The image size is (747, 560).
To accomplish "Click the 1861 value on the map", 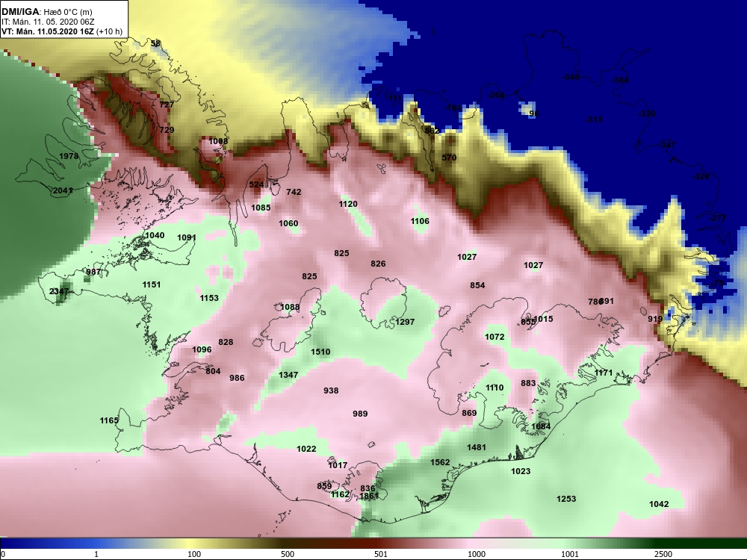I will point(369,496).
